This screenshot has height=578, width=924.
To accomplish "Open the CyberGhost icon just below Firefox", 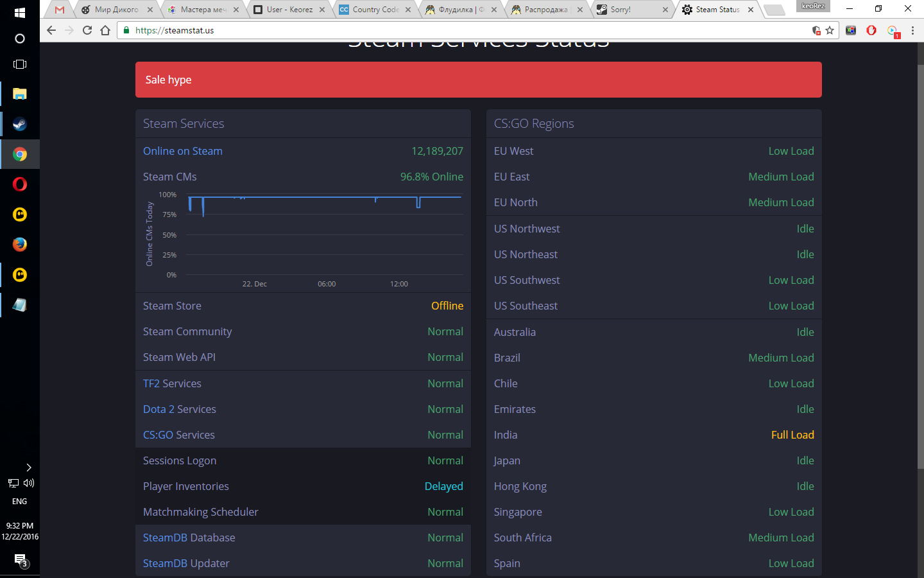I will click(20, 275).
